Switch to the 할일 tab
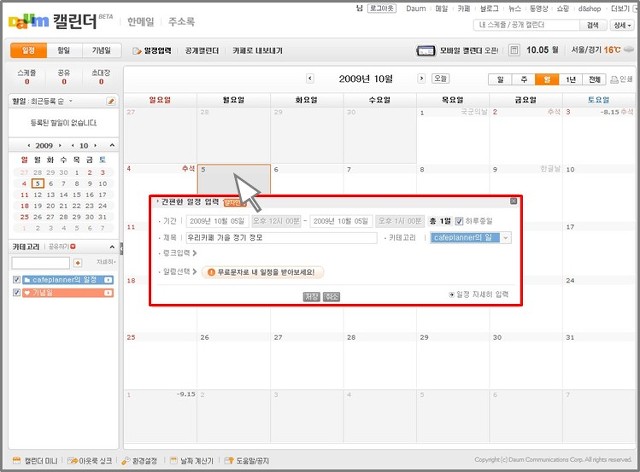This screenshot has width=640, height=472. pos(64,50)
